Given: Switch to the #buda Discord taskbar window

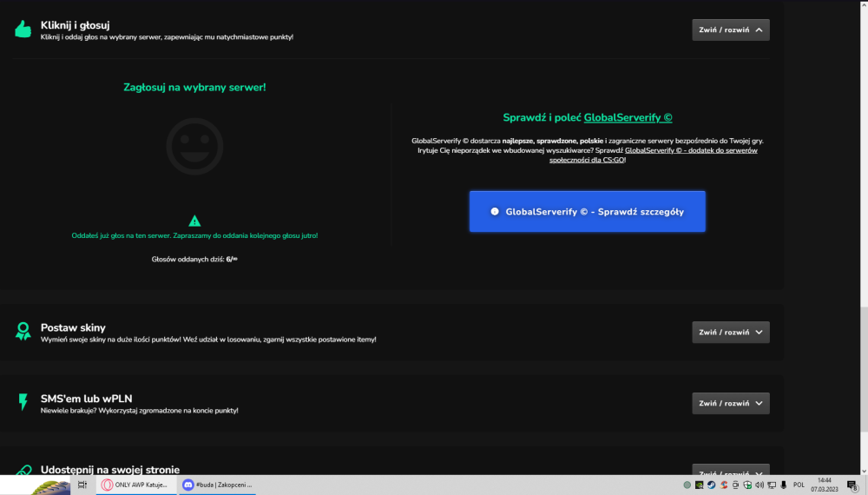Looking at the screenshot, I should coord(217,485).
